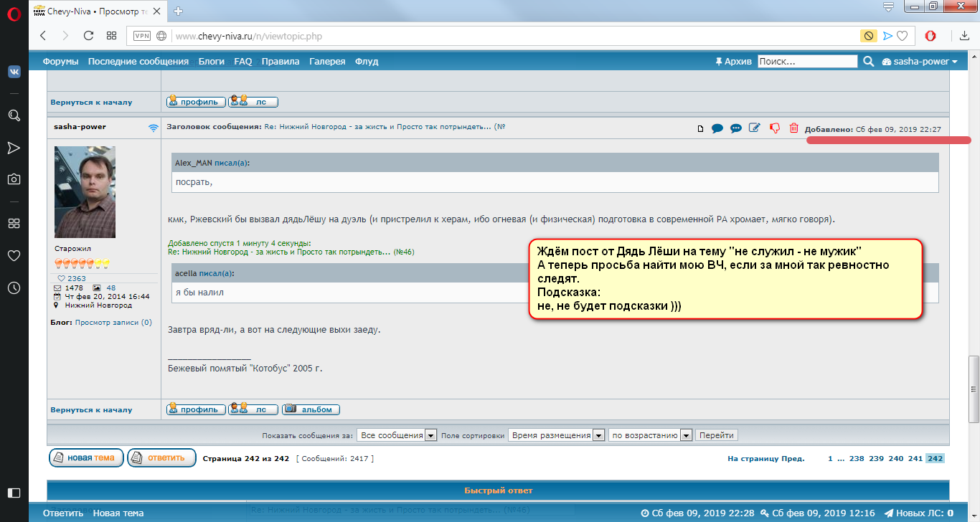Toggle the ad blocker shield icon
This screenshot has height=522, width=980.
click(868, 36)
